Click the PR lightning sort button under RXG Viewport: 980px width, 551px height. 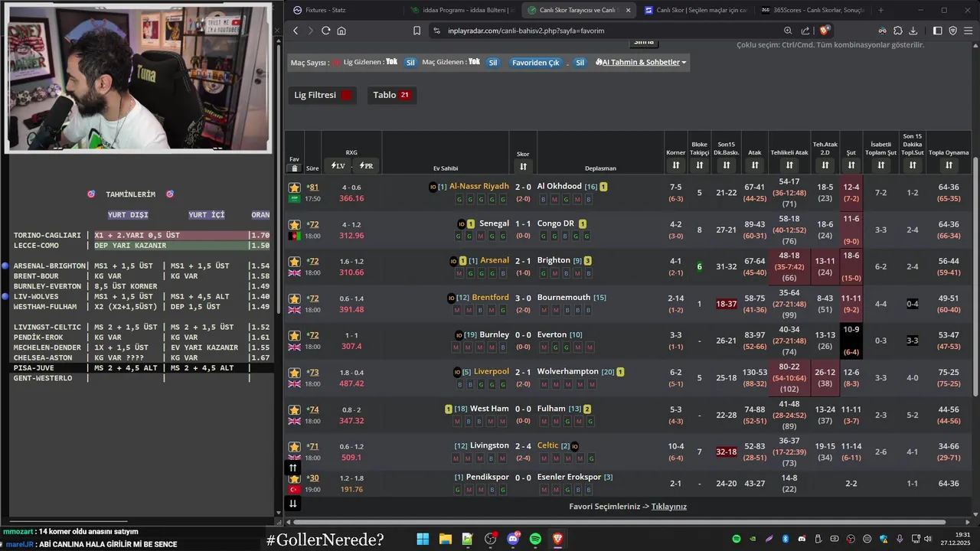tap(366, 165)
